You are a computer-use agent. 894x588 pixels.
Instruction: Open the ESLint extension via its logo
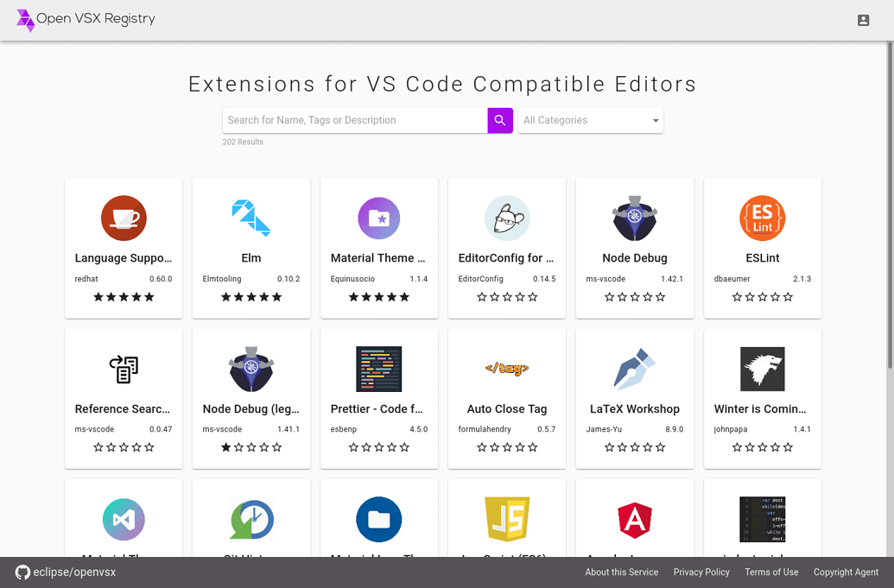(763, 218)
